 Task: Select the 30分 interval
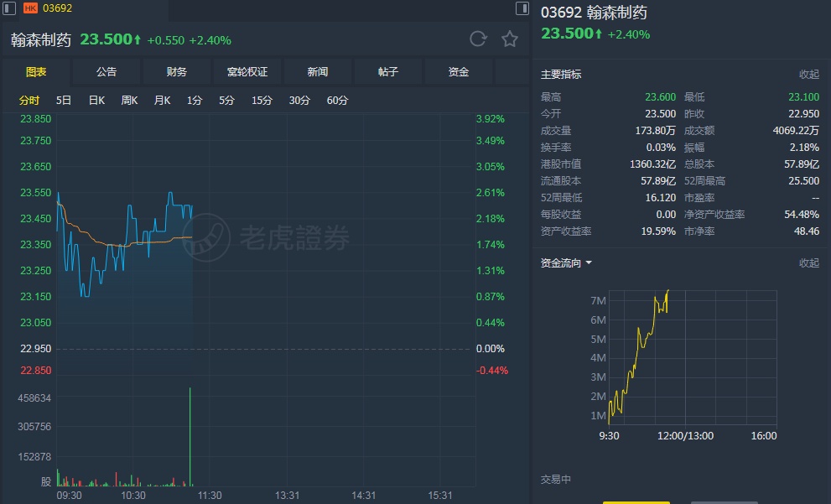[x=299, y=100]
